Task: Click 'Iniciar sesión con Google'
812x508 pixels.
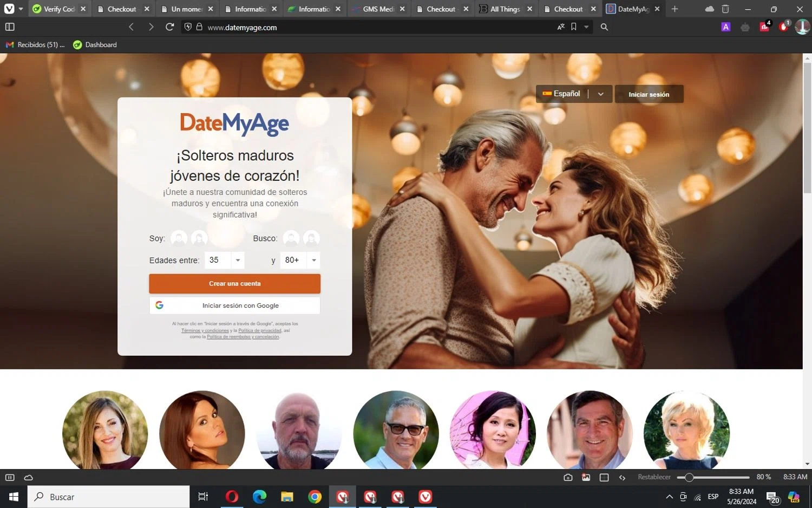Action: pos(235,305)
